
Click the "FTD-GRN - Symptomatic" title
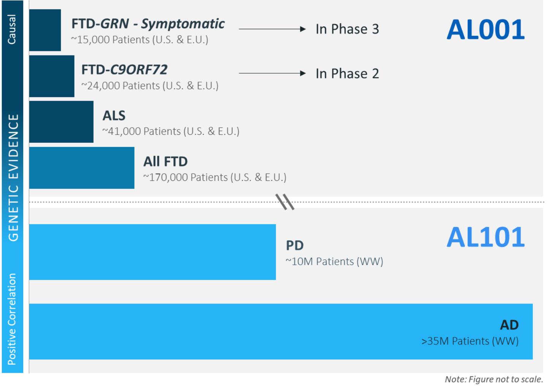(x=148, y=24)
